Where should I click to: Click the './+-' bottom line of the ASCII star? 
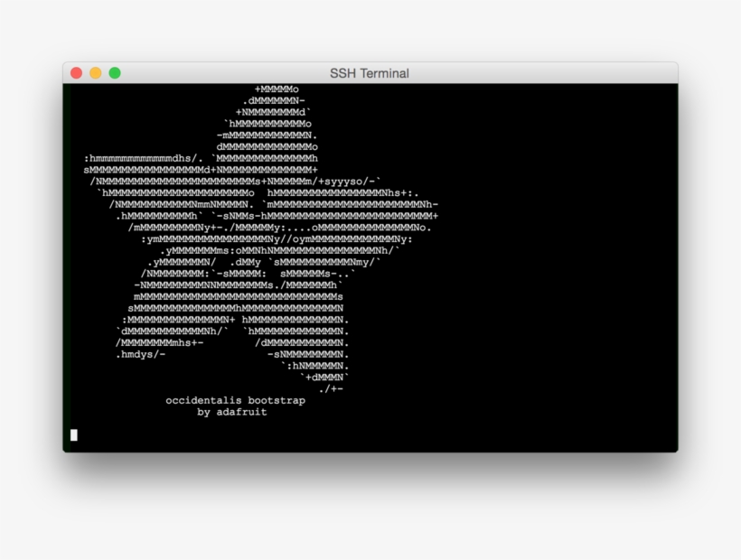(x=331, y=389)
